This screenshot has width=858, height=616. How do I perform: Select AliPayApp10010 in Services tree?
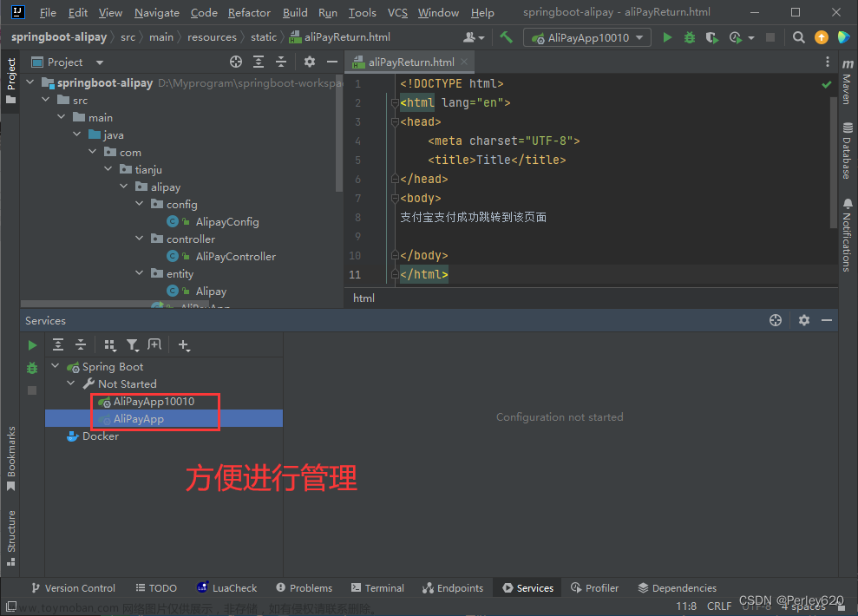(154, 401)
